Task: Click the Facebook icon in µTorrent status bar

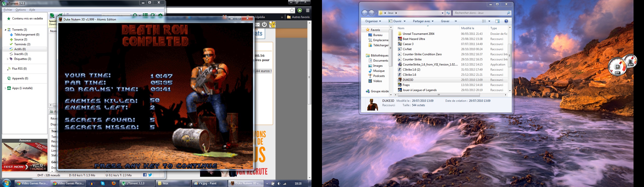Action: pyautogui.click(x=145, y=175)
